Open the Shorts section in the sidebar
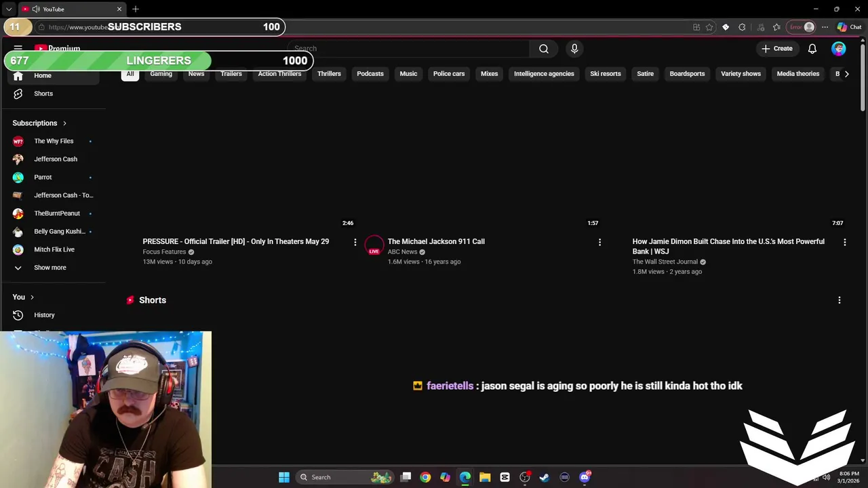This screenshot has width=868, height=488. pyautogui.click(x=53, y=94)
